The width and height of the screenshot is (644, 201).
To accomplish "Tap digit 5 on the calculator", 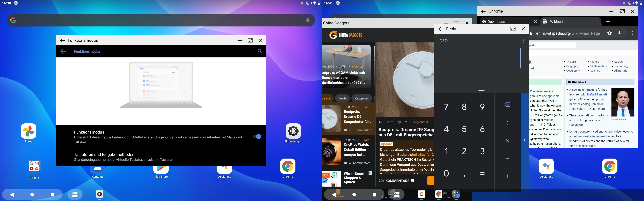I will (464, 129).
